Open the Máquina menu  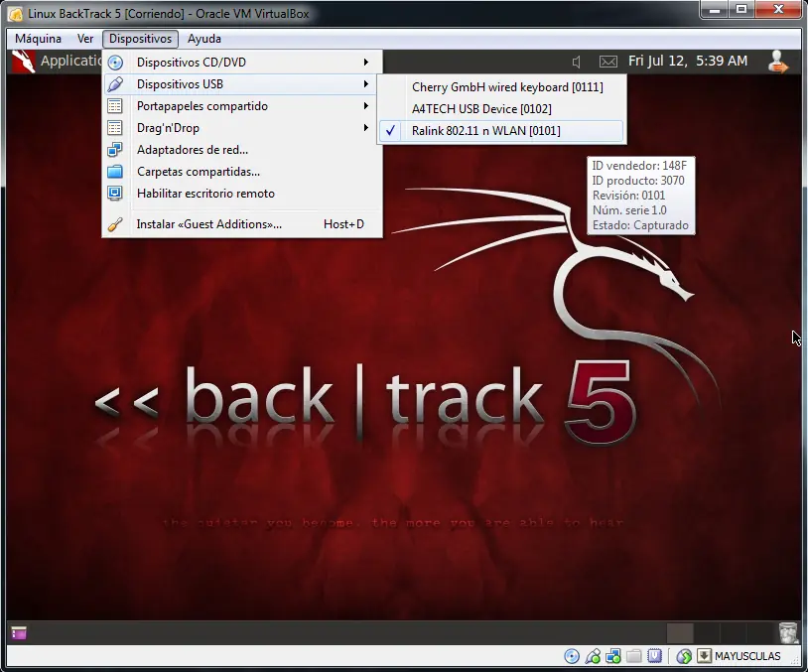[38, 39]
